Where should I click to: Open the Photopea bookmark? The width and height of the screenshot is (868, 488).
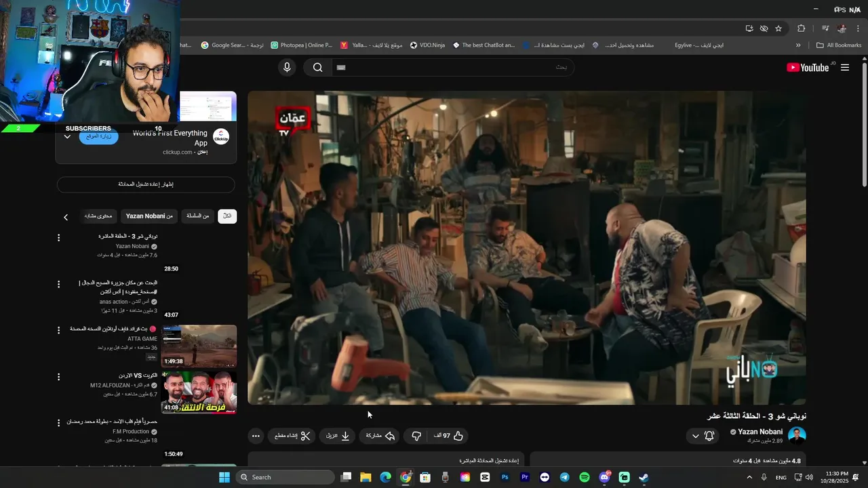tap(302, 45)
